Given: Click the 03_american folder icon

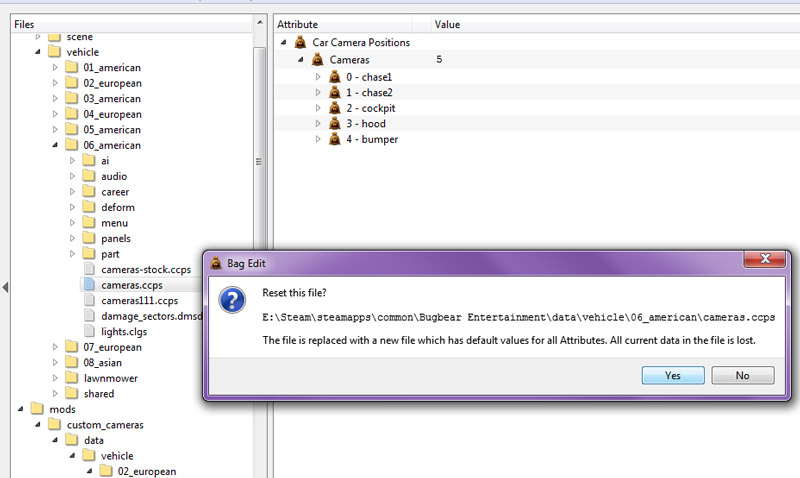Looking at the screenshot, I should click(72, 98).
